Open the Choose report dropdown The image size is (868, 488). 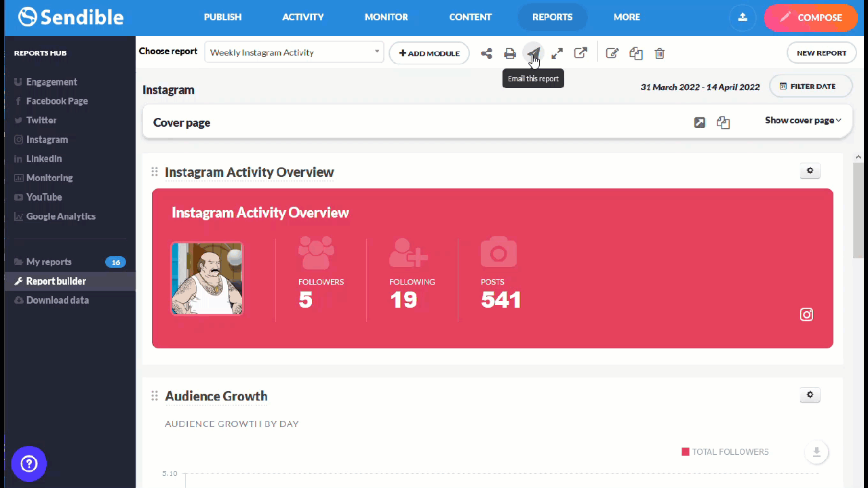[294, 52]
